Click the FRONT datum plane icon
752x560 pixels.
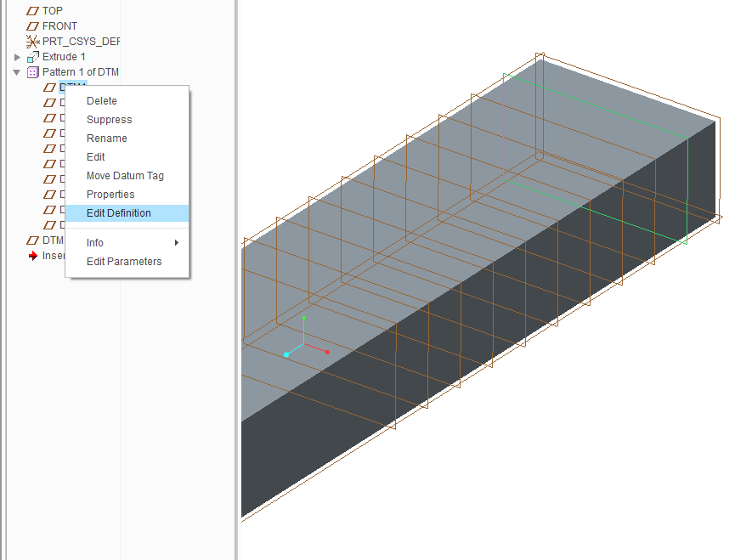point(33,26)
